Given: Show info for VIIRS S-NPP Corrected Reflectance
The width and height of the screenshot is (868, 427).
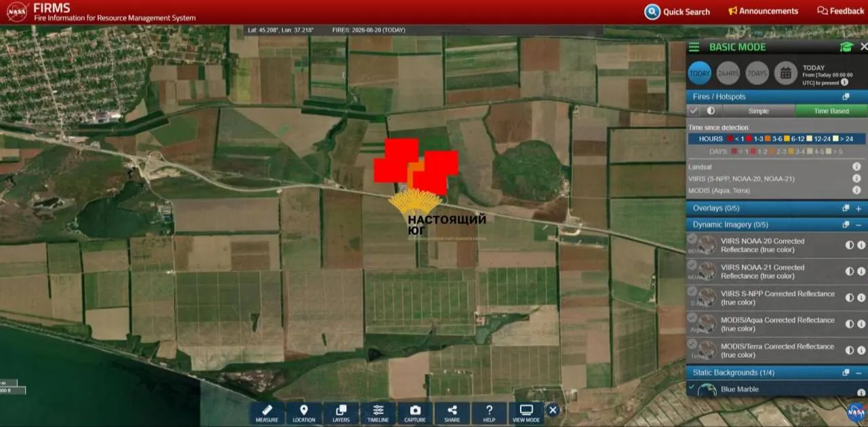Looking at the screenshot, I should click(861, 298).
